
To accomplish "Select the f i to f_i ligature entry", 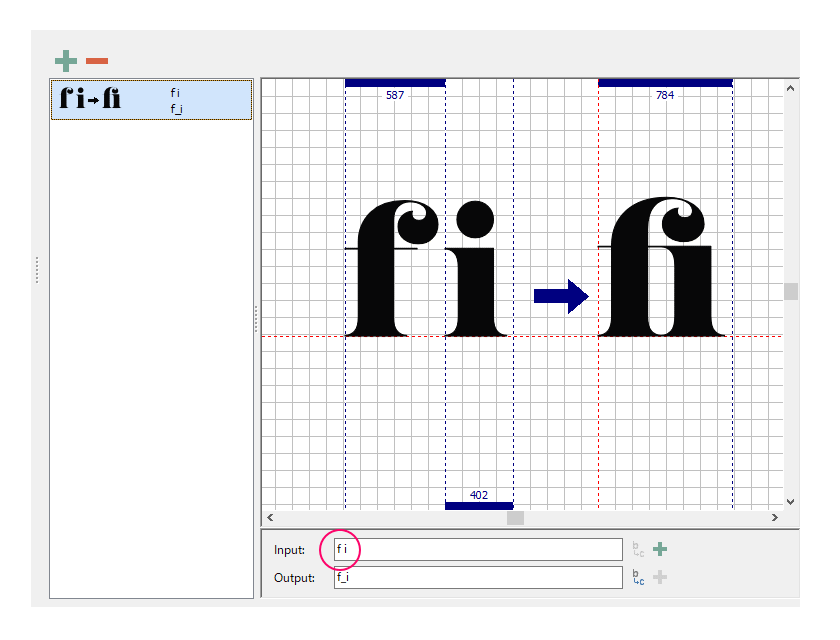I will point(150,100).
